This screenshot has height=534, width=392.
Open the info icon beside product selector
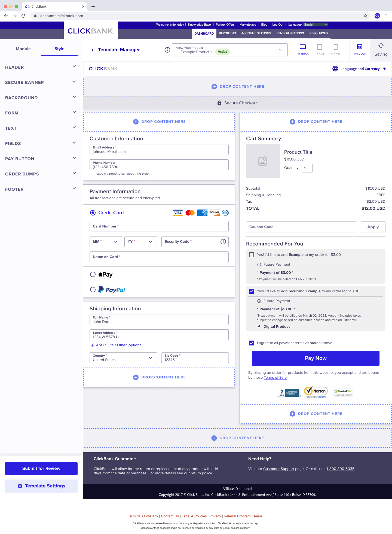(x=167, y=50)
